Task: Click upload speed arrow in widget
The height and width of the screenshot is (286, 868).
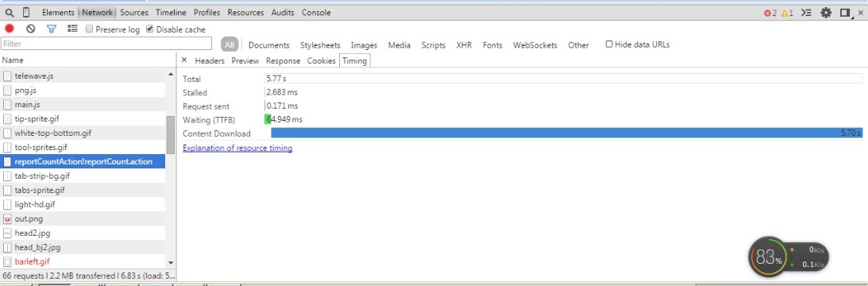Action: 793,250
